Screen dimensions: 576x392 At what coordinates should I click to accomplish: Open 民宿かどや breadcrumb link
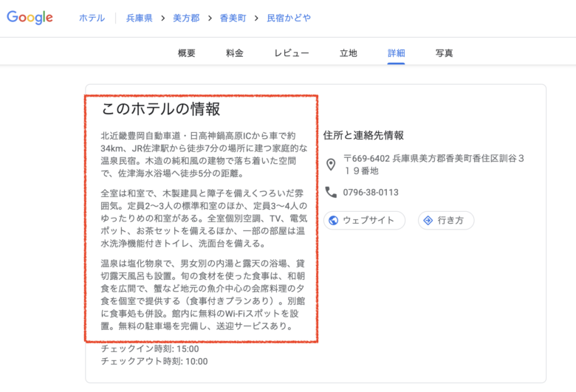point(289,18)
